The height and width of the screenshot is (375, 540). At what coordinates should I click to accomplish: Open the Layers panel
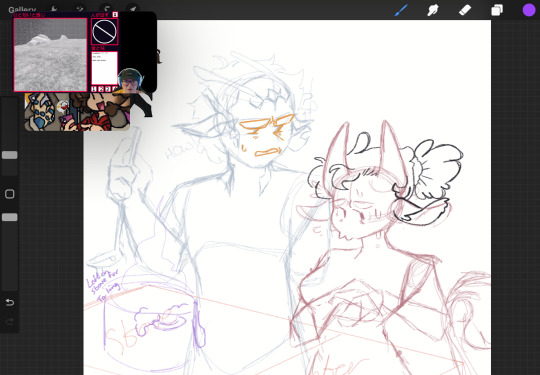497,10
